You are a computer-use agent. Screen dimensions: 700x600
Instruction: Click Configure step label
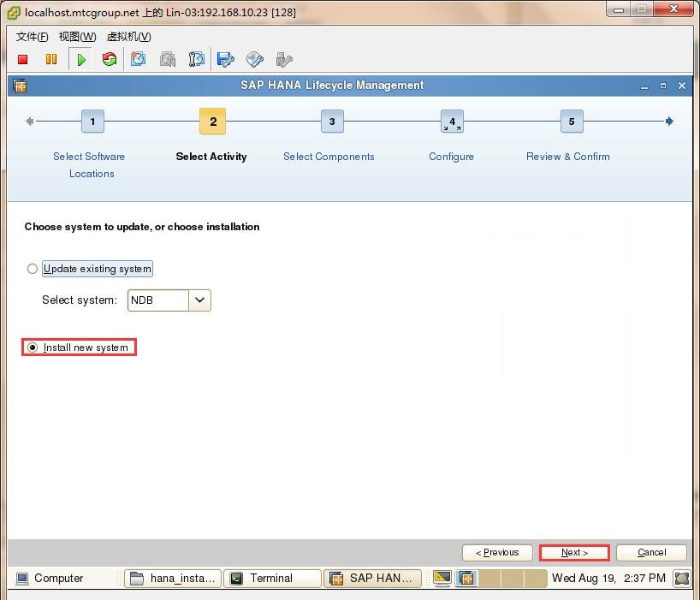(x=451, y=157)
